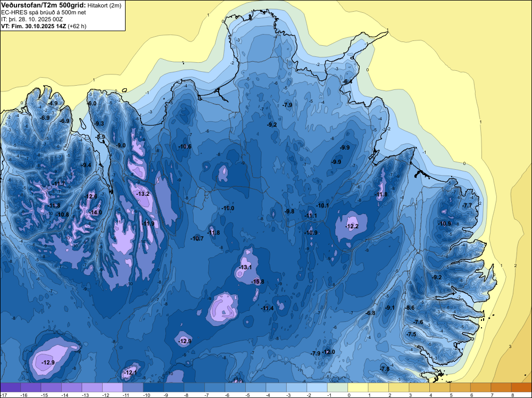Click the -12.1 temperature label
Screen dimensions: 532x398
pos(131,372)
